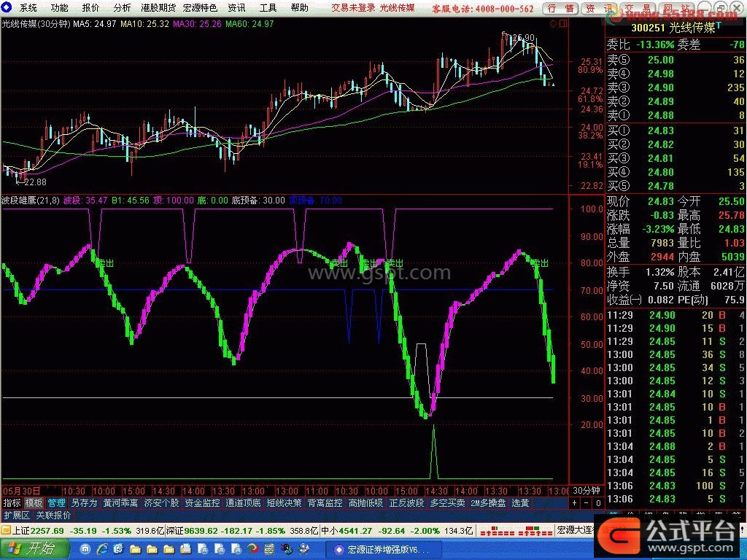Click the 光线传媒(30分钟) chart title
747x560 pixels.
pyautogui.click(x=36, y=24)
